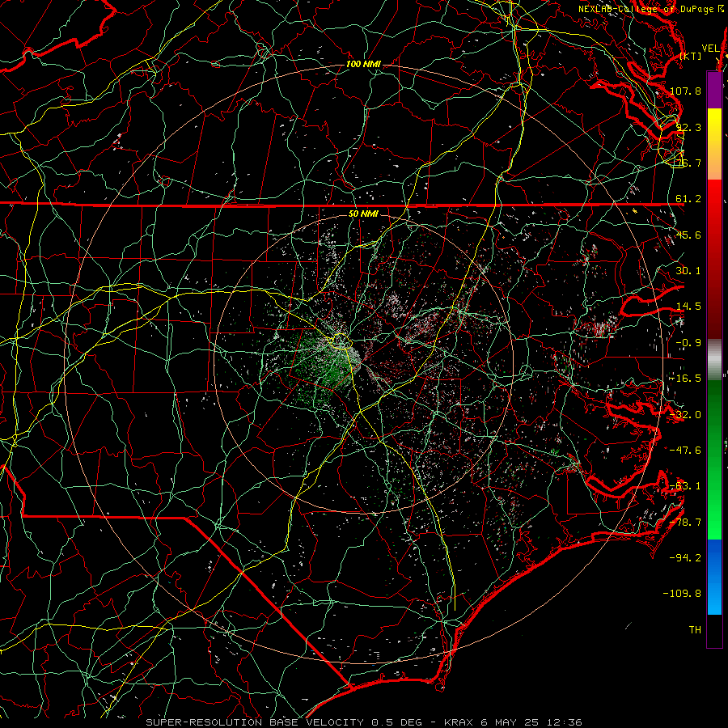The width and height of the screenshot is (728, 728).
Task: Click the 100 NMI range ring label
Action: [363, 64]
